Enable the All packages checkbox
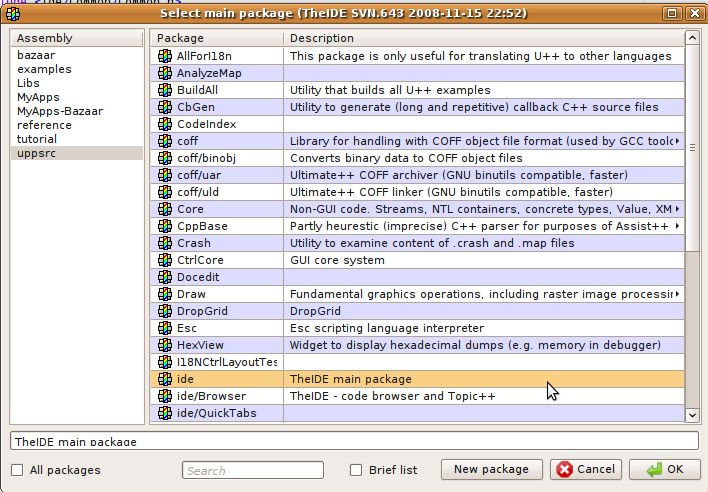The image size is (708, 492). click(17, 470)
